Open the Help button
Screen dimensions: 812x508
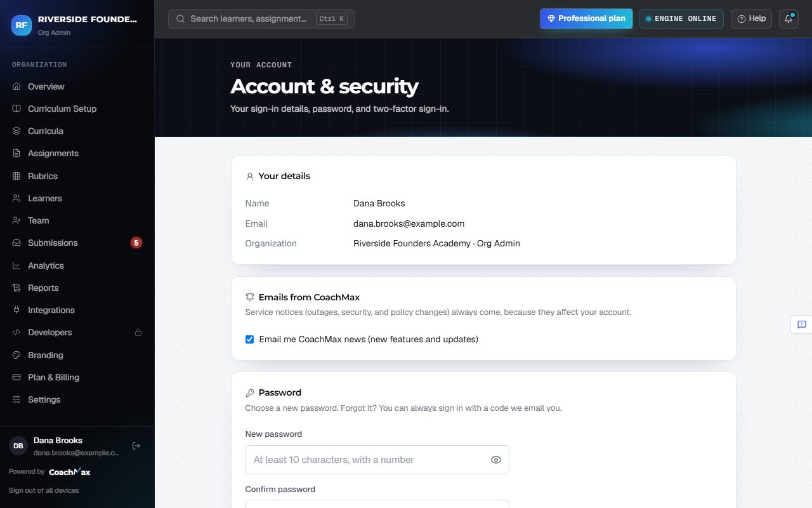751,18
